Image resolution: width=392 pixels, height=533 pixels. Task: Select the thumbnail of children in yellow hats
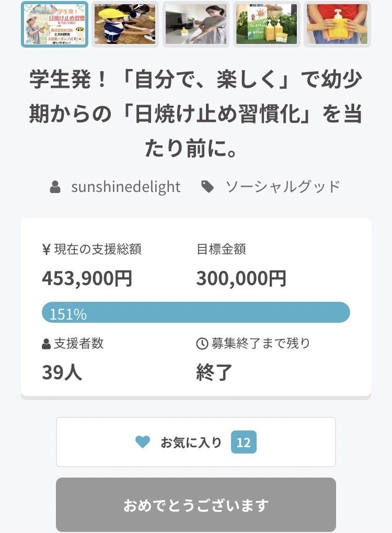125,24
